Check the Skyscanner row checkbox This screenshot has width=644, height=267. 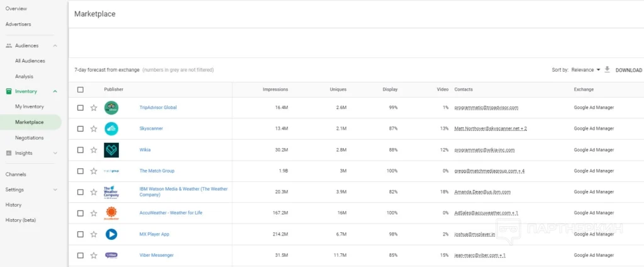pos(80,128)
